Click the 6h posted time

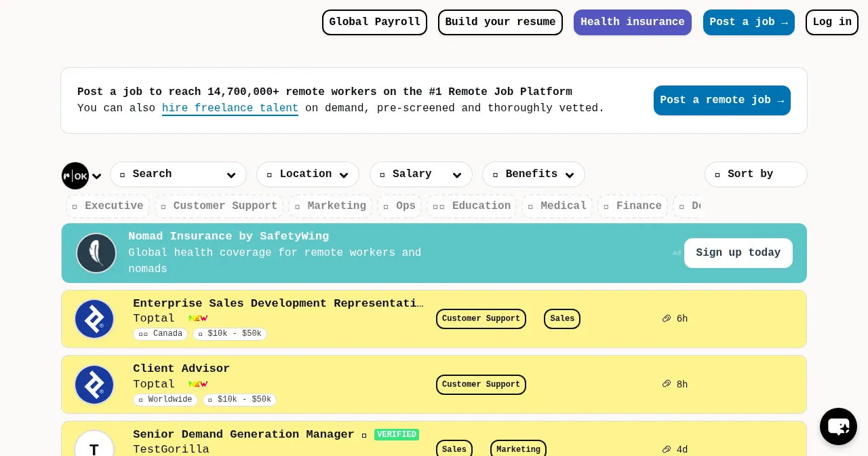click(682, 319)
